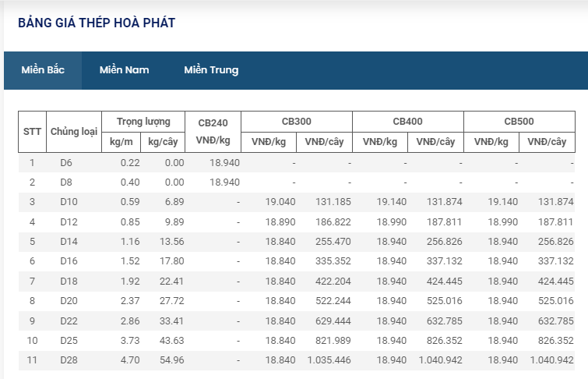This screenshot has height=379, width=588.
Task: Select the CB400 column group header
Action: pos(407,122)
